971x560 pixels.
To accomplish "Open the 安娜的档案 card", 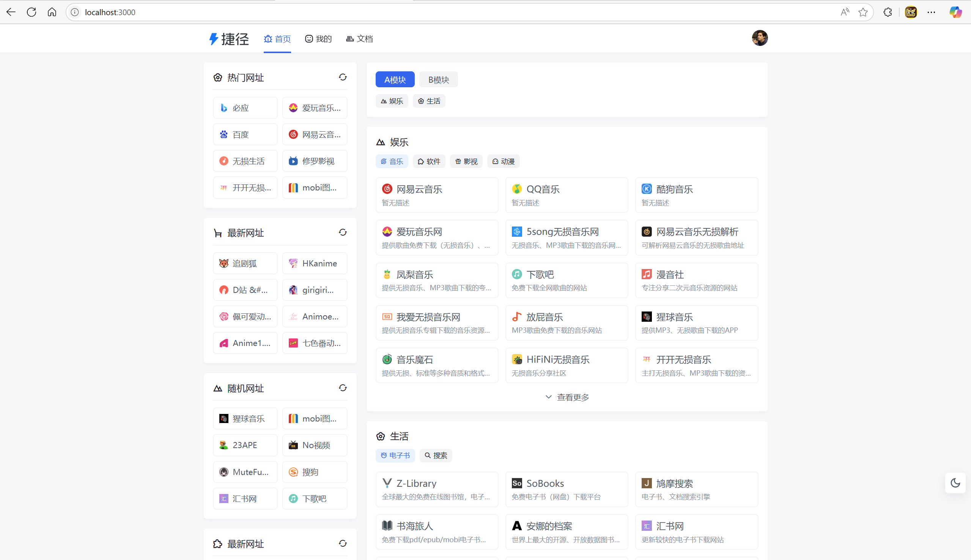I will tap(567, 532).
